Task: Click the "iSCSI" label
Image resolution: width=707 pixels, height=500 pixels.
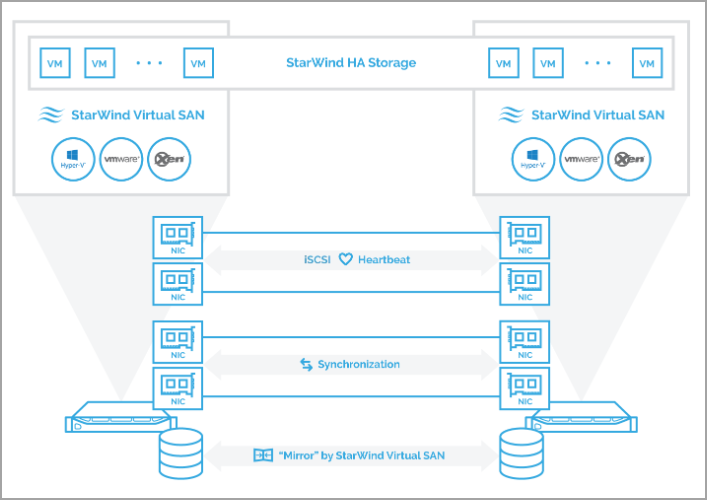Action: tap(317, 260)
